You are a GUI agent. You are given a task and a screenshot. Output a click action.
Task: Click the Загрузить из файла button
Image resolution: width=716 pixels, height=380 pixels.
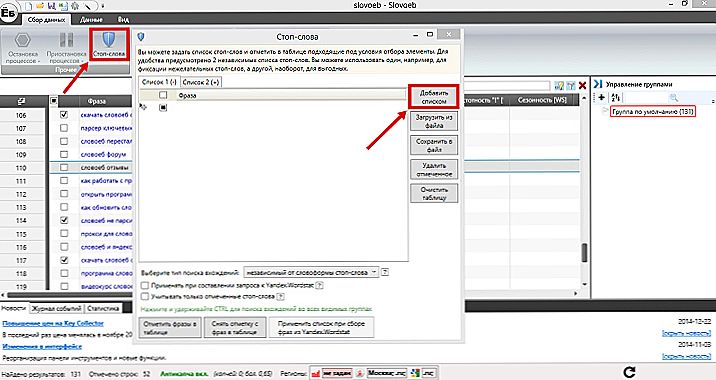[x=434, y=121]
